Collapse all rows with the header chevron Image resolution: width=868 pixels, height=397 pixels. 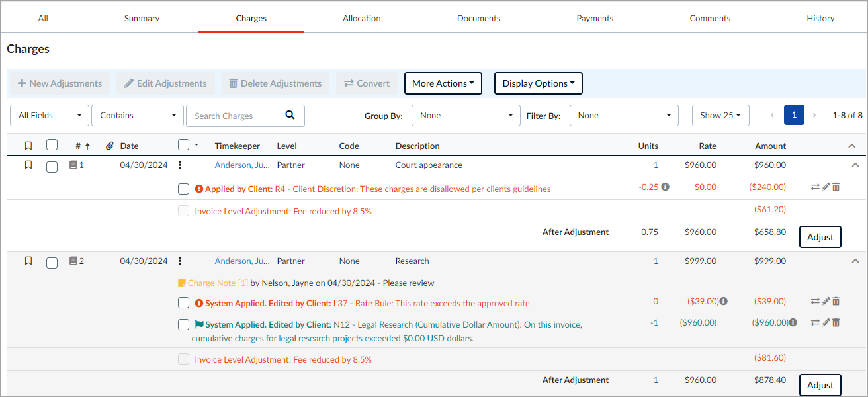(x=852, y=146)
